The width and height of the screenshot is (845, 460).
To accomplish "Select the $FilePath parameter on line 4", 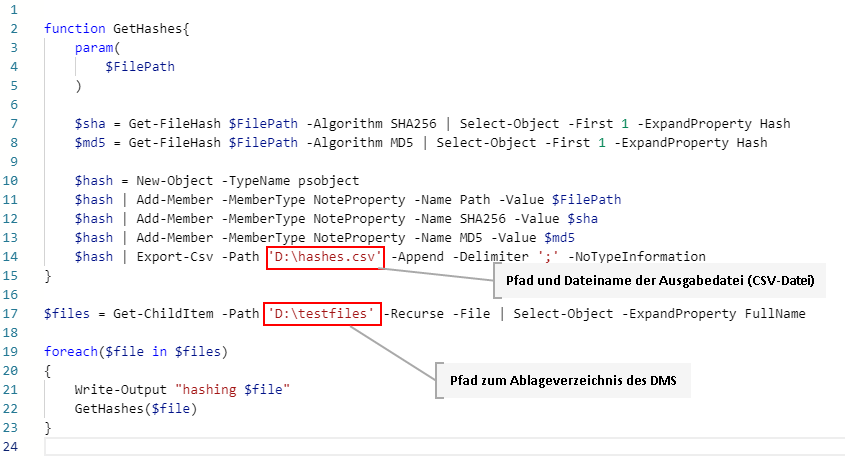I will tap(140, 67).
